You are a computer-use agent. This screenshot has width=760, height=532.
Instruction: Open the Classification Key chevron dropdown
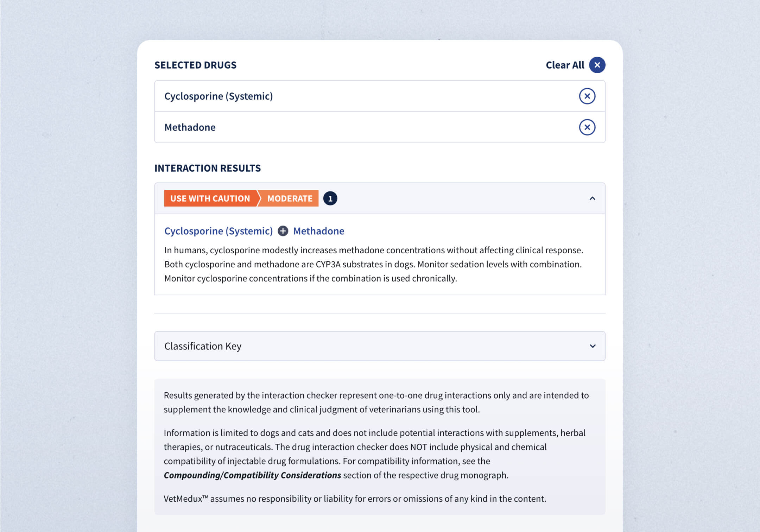click(593, 346)
